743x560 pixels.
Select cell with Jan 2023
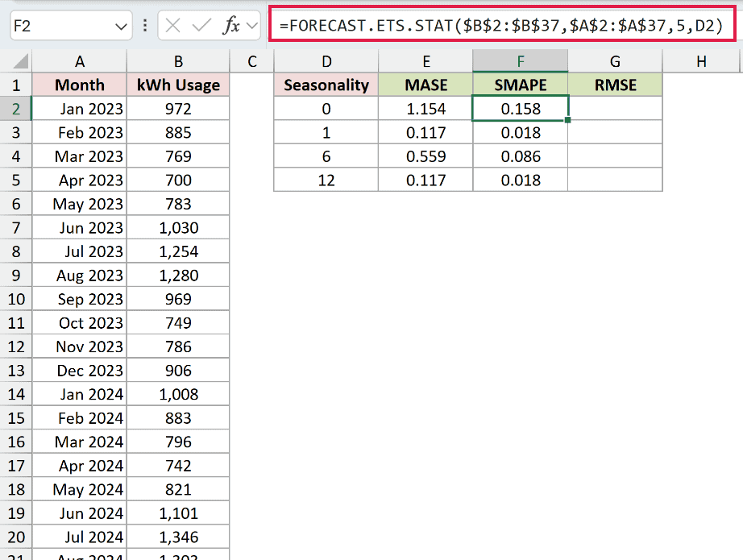coord(80,109)
